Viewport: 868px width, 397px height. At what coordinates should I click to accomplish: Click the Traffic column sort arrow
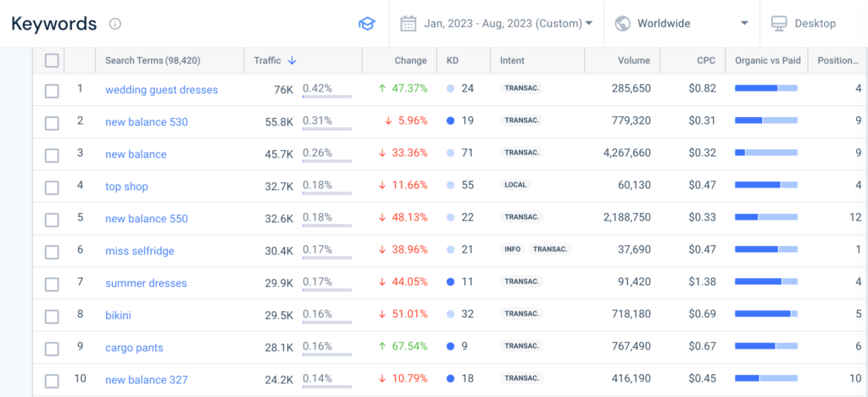pyautogui.click(x=292, y=60)
